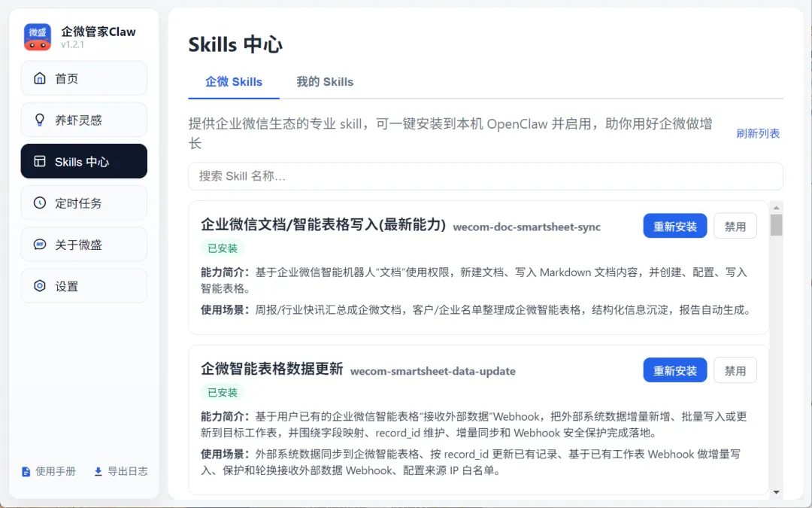Click the layout icon for Skills 中心

tap(40, 161)
